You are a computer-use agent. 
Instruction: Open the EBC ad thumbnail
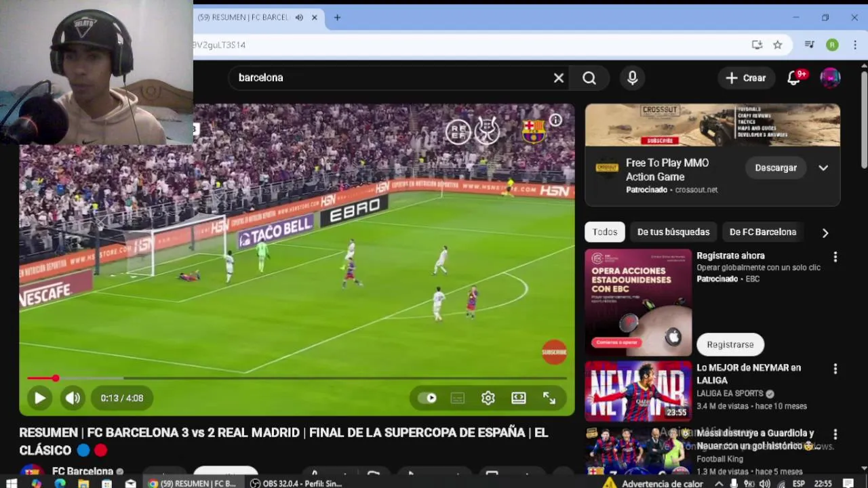[x=638, y=302]
